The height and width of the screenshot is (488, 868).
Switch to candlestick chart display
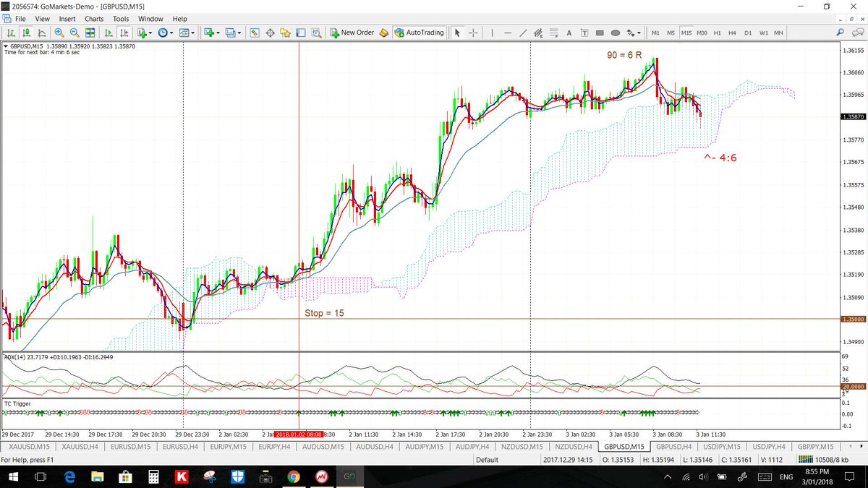coord(26,33)
